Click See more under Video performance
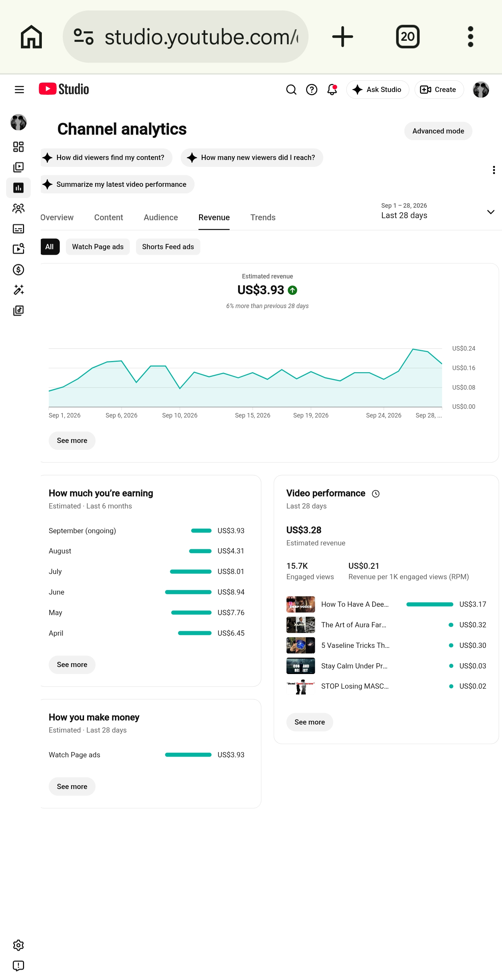This screenshot has height=980, width=502. tap(310, 722)
